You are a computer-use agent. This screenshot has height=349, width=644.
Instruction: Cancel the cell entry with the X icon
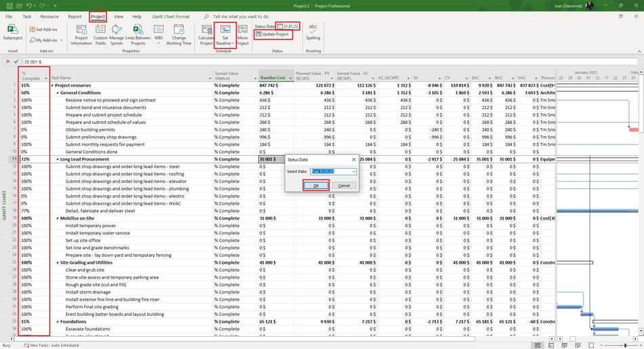(x=8, y=62)
